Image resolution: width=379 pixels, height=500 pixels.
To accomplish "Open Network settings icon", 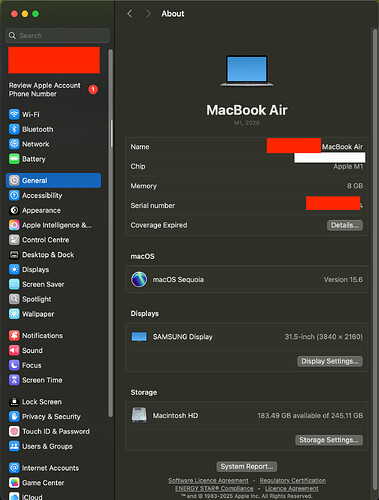I will pyautogui.click(x=14, y=144).
